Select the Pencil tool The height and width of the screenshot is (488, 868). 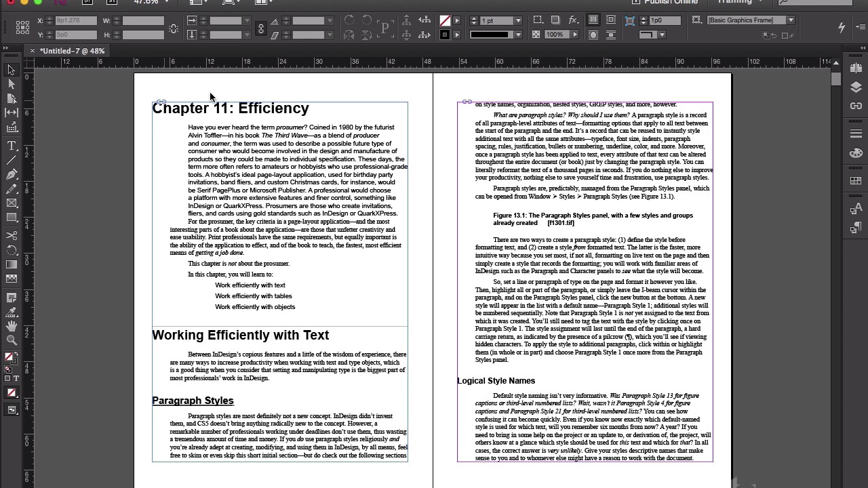(x=12, y=189)
